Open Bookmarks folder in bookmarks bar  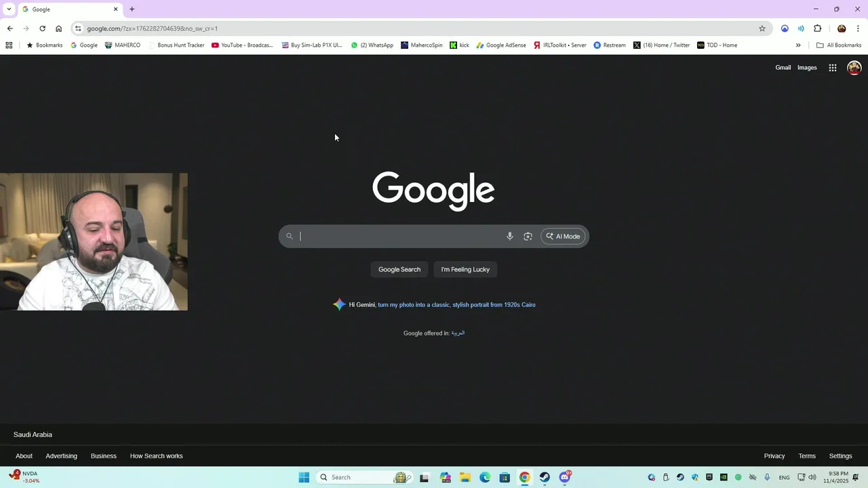click(44, 45)
